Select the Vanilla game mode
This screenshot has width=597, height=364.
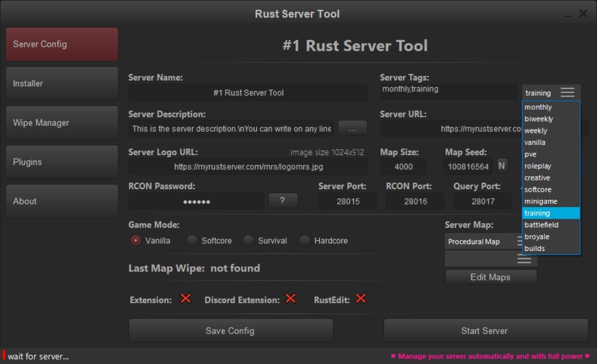click(135, 240)
